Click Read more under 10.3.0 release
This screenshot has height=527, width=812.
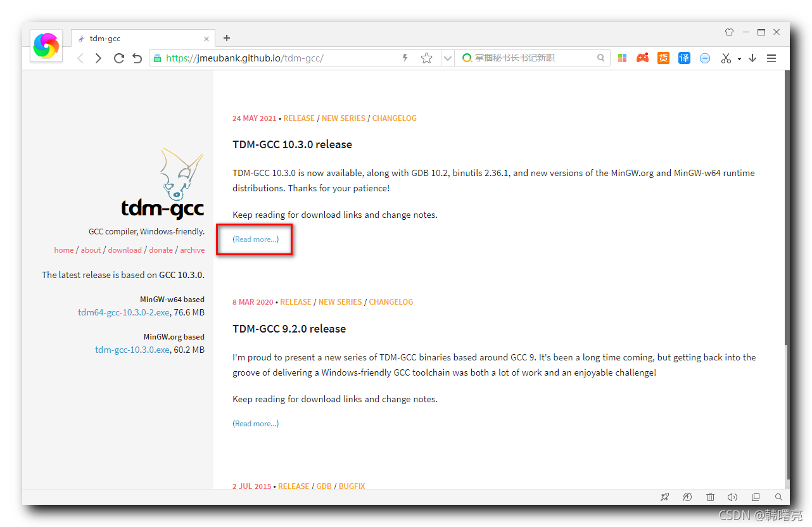pyautogui.click(x=256, y=239)
